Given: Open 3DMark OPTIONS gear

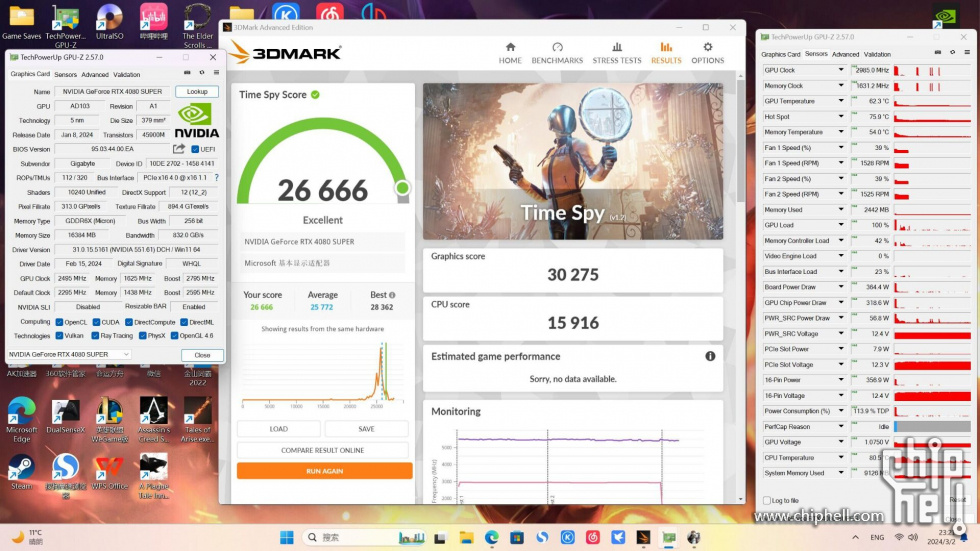Looking at the screenshot, I should click(708, 53).
